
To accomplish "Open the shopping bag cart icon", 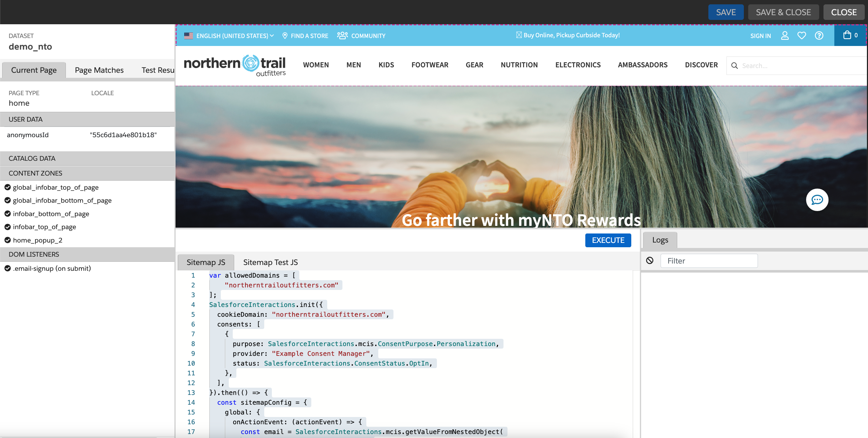I will pos(847,35).
